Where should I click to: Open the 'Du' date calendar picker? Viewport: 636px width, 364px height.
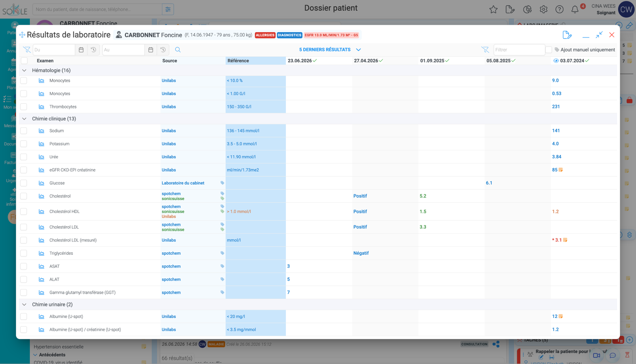click(x=81, y=50)
